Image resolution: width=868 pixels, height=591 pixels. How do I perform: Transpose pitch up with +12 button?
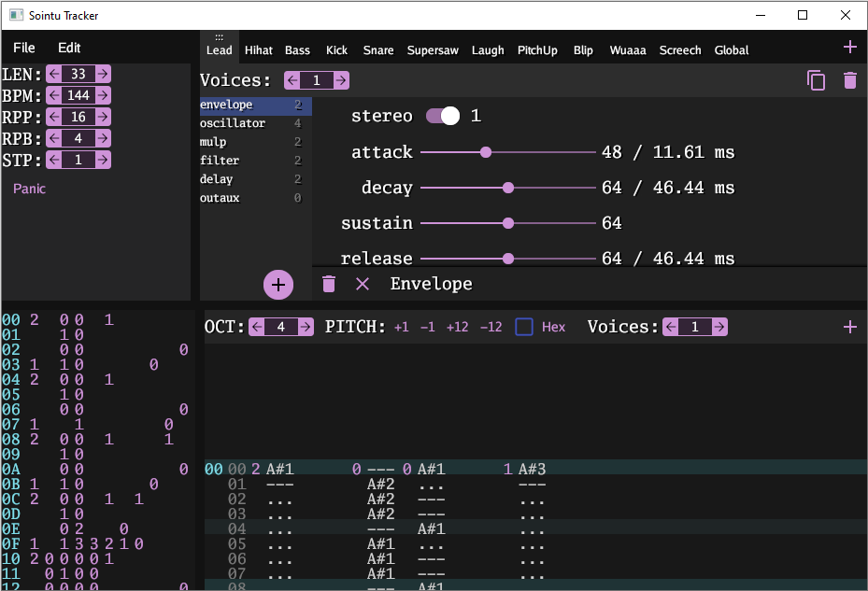[457, 327]
